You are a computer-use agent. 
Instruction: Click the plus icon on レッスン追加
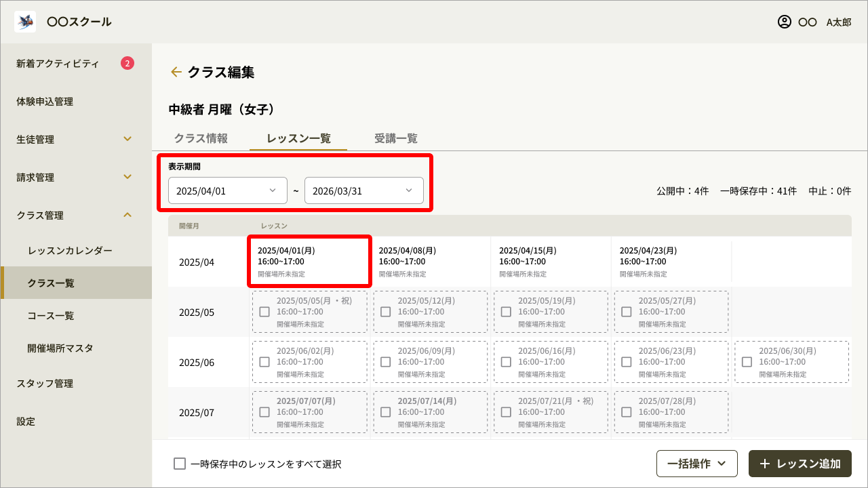[x=765, y=464]
